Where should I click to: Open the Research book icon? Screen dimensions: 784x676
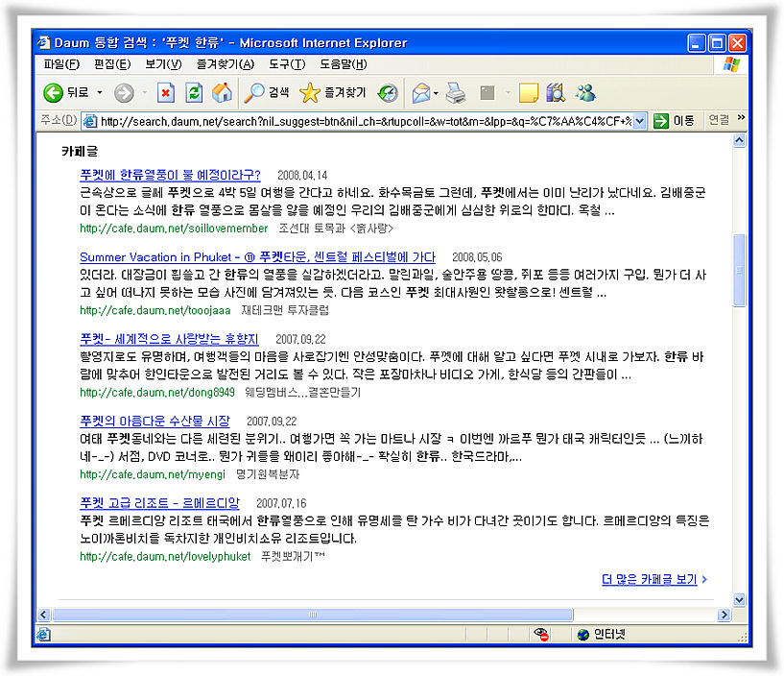point(556,93)
